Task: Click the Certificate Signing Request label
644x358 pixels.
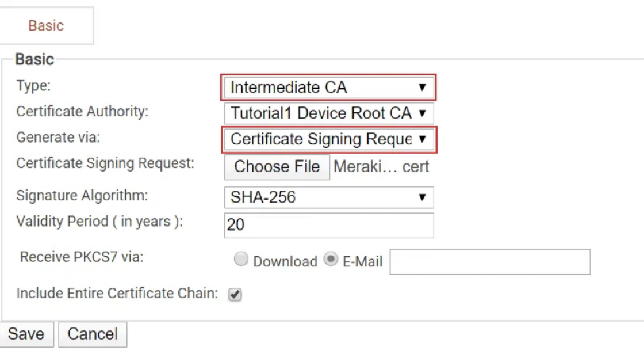Action: [x=105, y=163]
